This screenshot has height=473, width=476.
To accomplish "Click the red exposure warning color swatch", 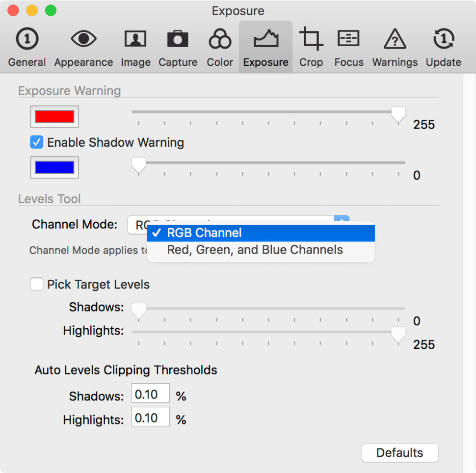I will pos(54,116).
